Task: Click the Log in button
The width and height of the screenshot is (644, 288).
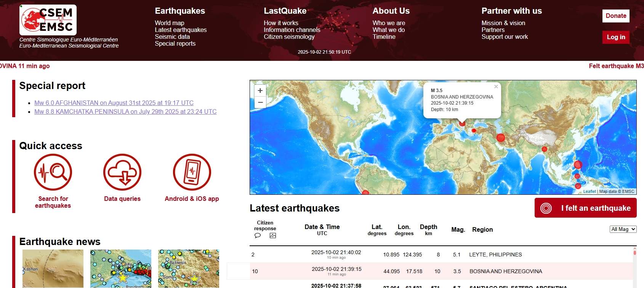Action: pyautogui.click(x=616, y=37)
